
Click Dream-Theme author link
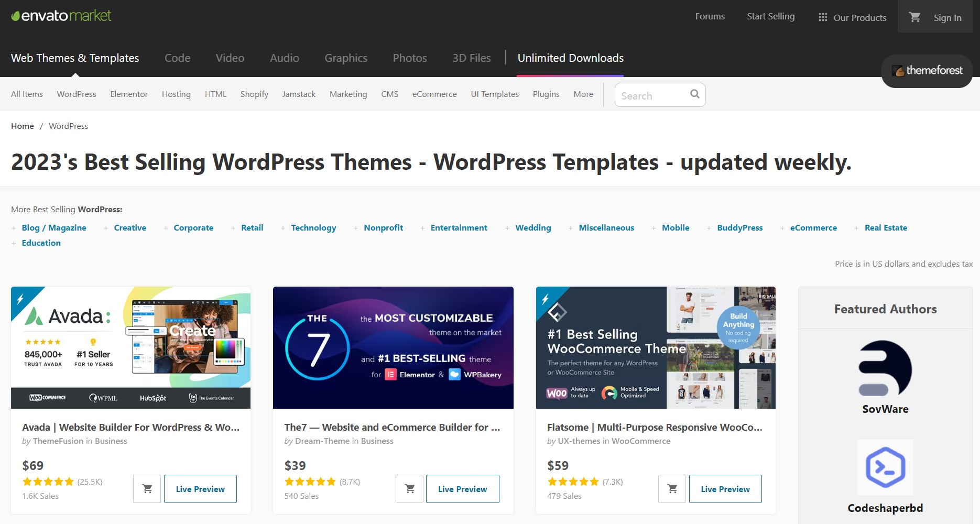point(322,441)
